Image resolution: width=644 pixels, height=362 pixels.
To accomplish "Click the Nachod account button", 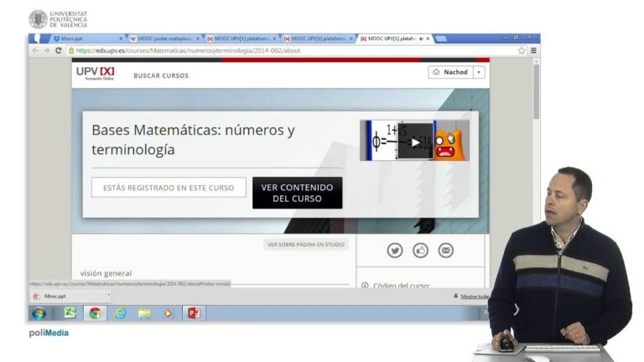I will (450, 72).
